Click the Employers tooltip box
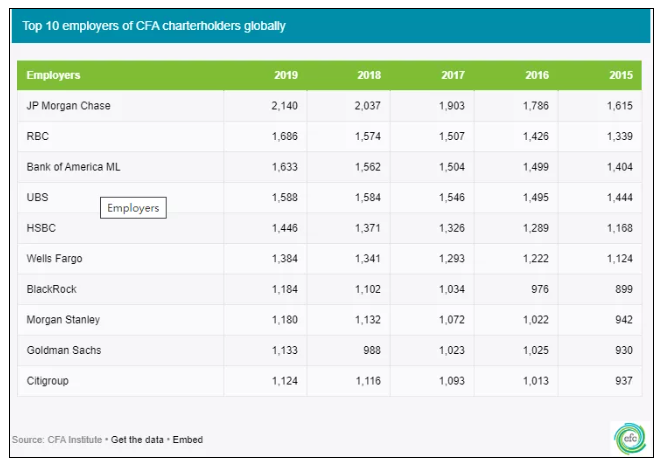665x467 pixels. click(x=133, y=208)
